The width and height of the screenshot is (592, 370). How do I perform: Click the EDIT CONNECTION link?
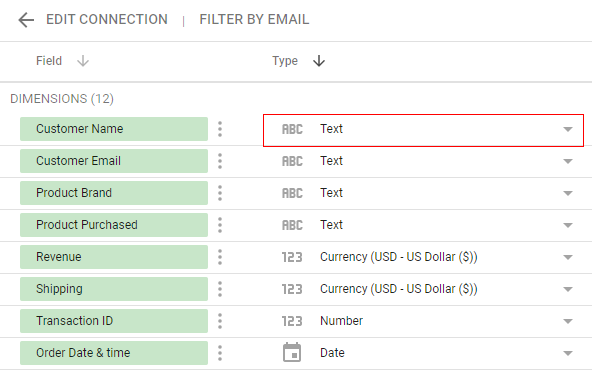(x=107, y=19)
